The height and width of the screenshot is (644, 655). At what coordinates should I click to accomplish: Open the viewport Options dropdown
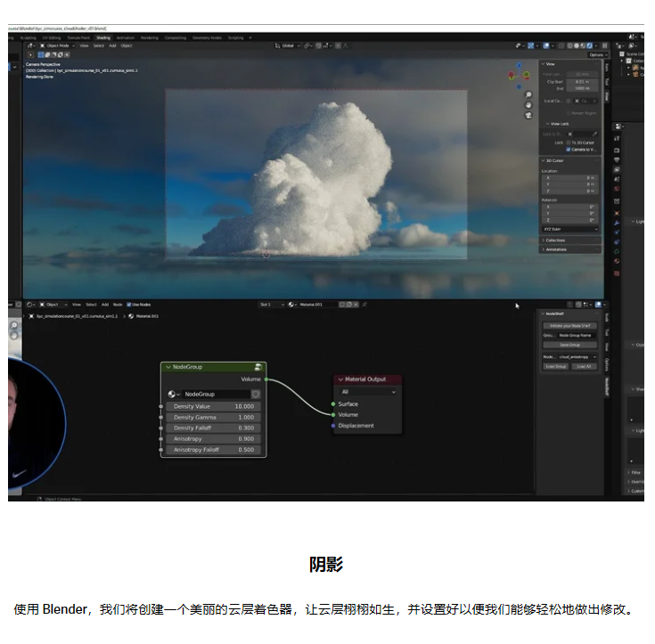click(598, 54)
